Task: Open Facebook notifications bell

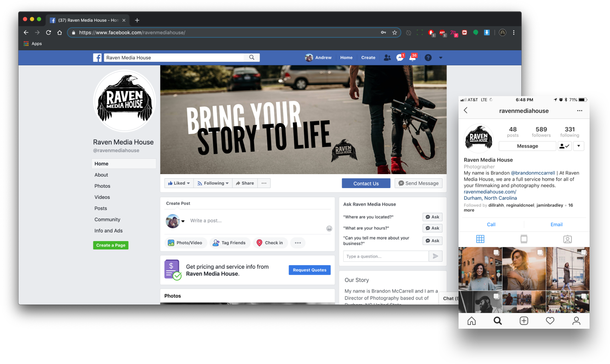Action: pyautogui.click(x=413, y=58)
